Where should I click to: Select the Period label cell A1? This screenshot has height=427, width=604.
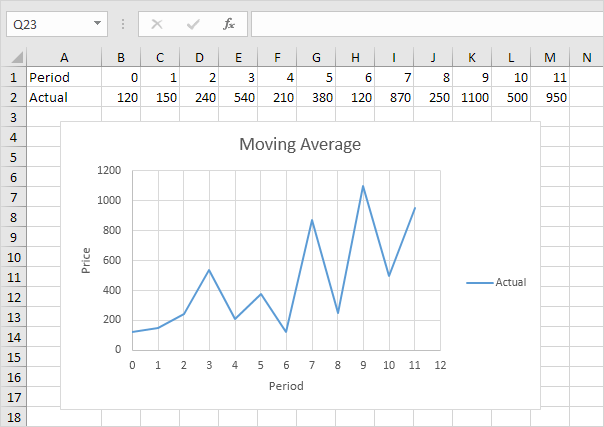point(63,77)
